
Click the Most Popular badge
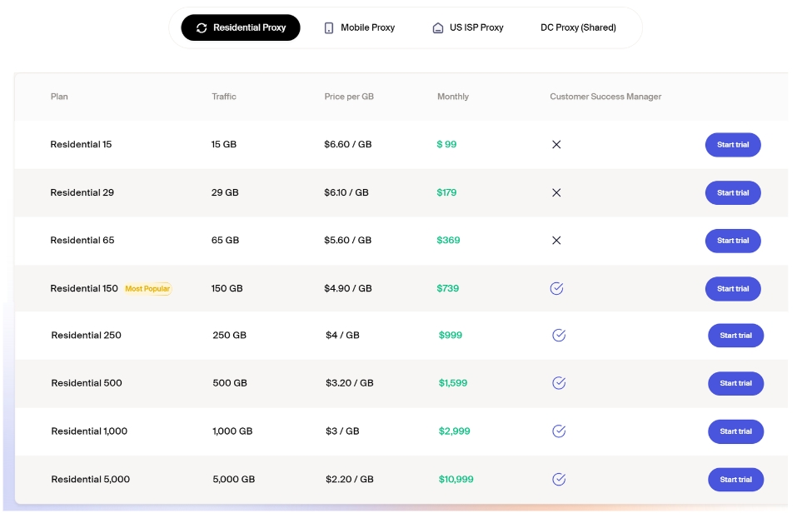(147, 289)
